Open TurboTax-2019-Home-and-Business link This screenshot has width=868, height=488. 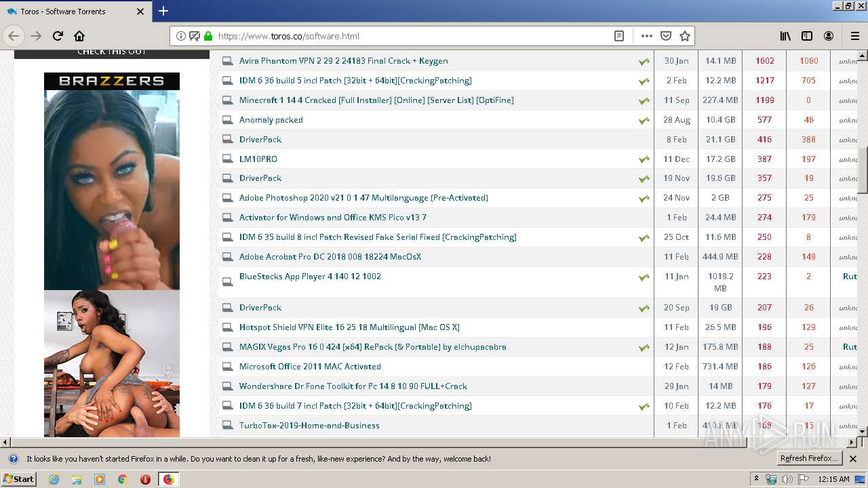309,426
